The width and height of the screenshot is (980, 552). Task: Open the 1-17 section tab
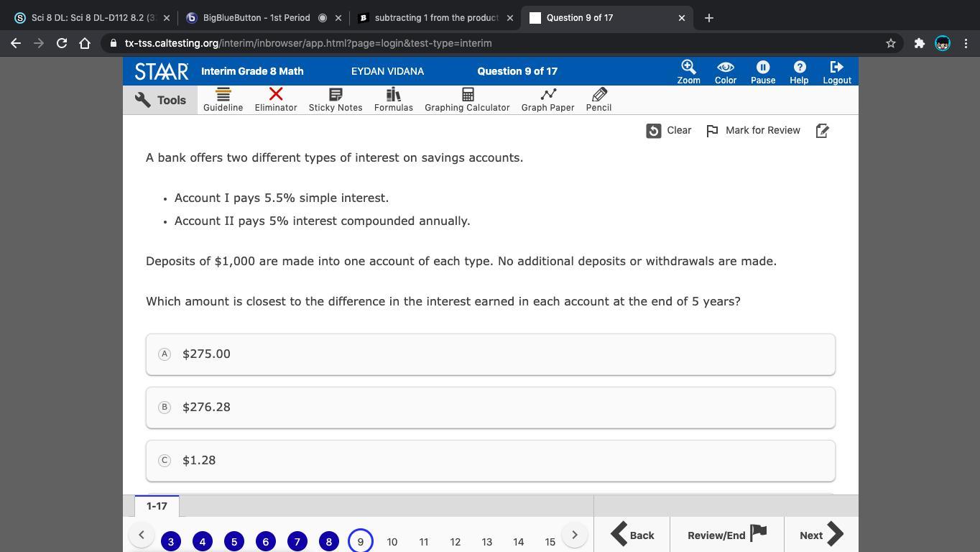[x=157, y=506]
